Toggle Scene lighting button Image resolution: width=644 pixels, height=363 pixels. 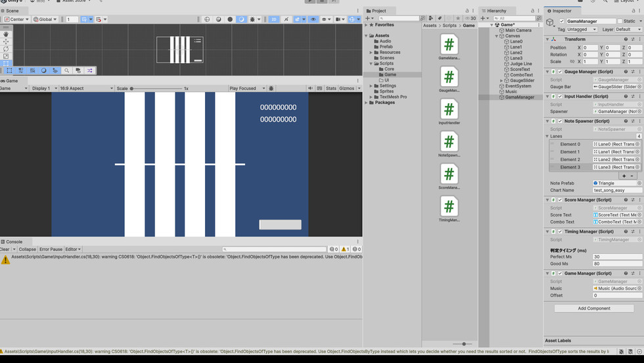pos(287,19)
